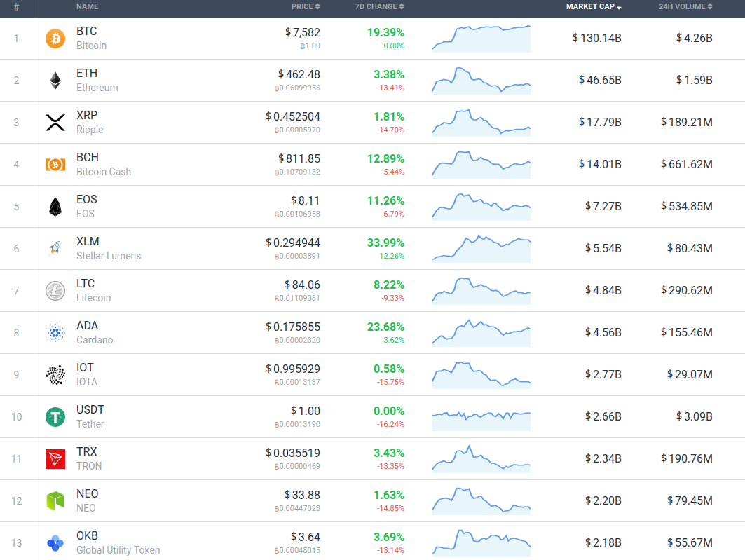745x560 pixels.
Task: Click the Cardano blue dots icon
Action: [55, 332]
